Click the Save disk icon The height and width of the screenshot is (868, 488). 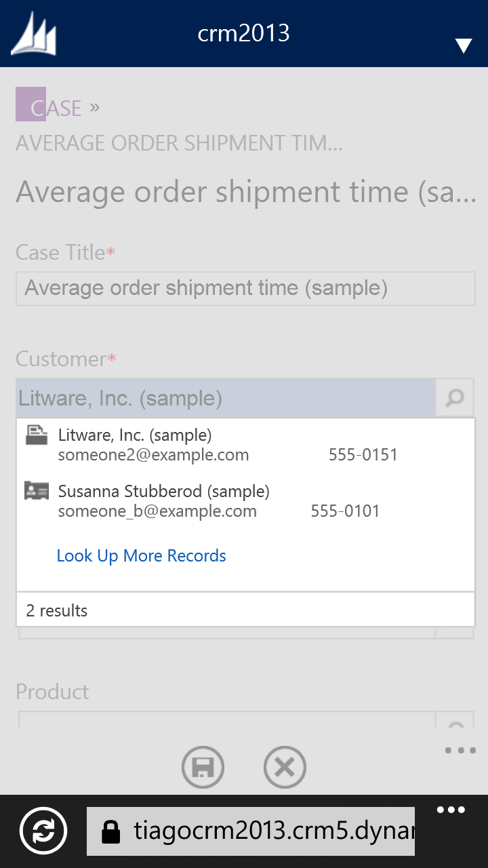[203, 768]
